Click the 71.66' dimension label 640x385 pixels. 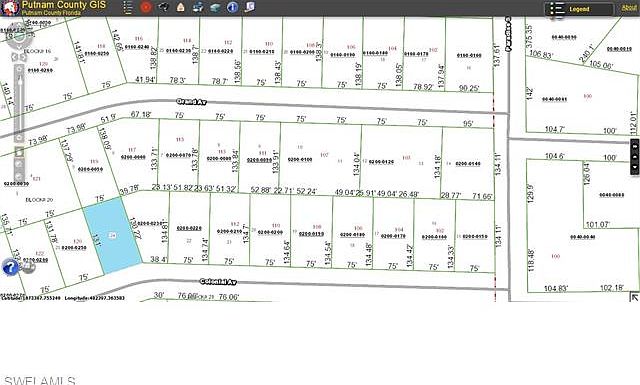(482, 196)
